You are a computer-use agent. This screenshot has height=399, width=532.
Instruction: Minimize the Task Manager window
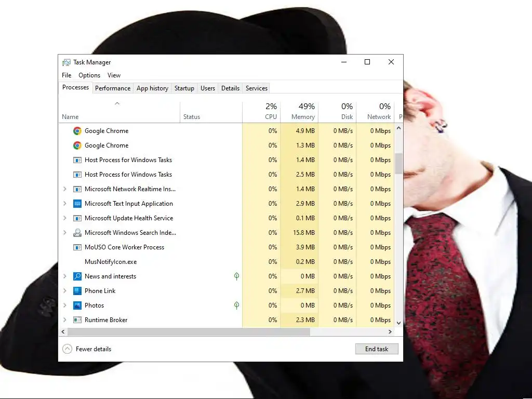tap(344, 62)
